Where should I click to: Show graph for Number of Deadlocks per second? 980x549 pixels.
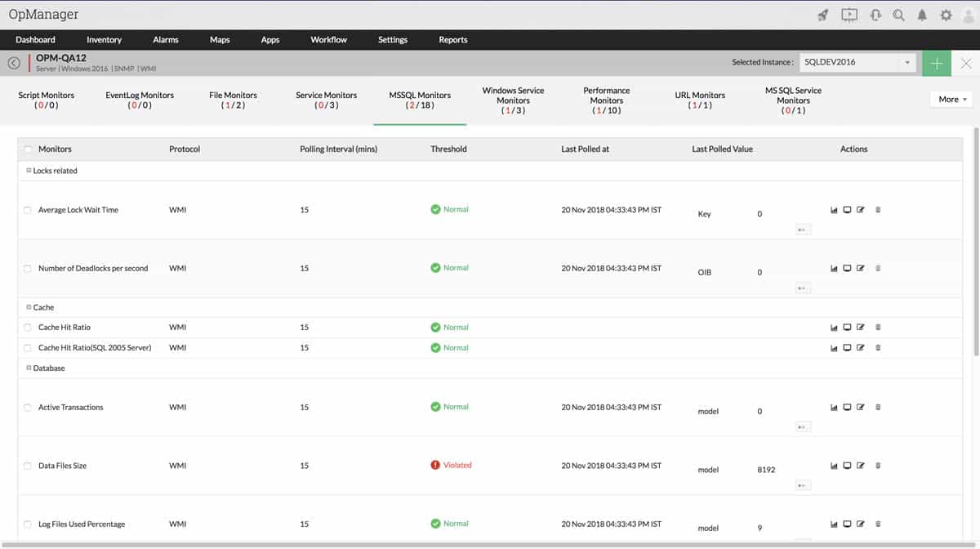click(834, 268)
